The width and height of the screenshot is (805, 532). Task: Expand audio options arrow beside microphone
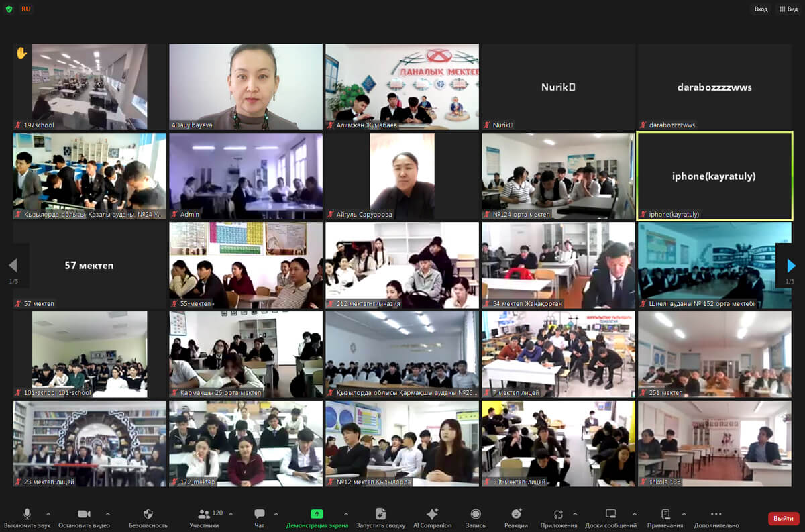point(48,514)
